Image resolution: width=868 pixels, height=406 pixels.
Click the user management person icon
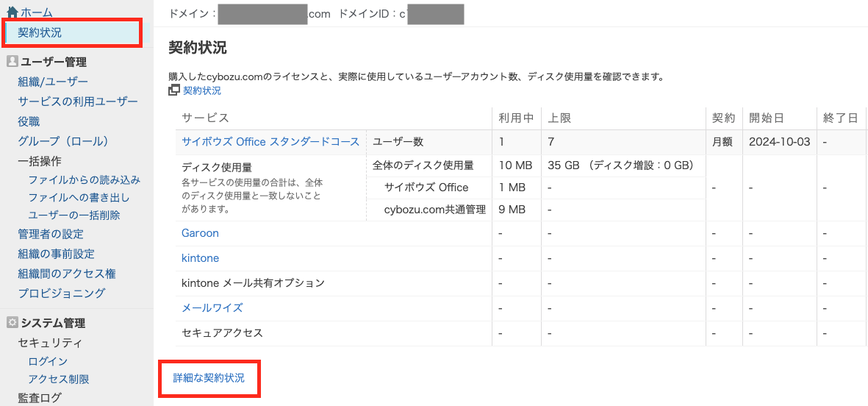pos(12,62)
